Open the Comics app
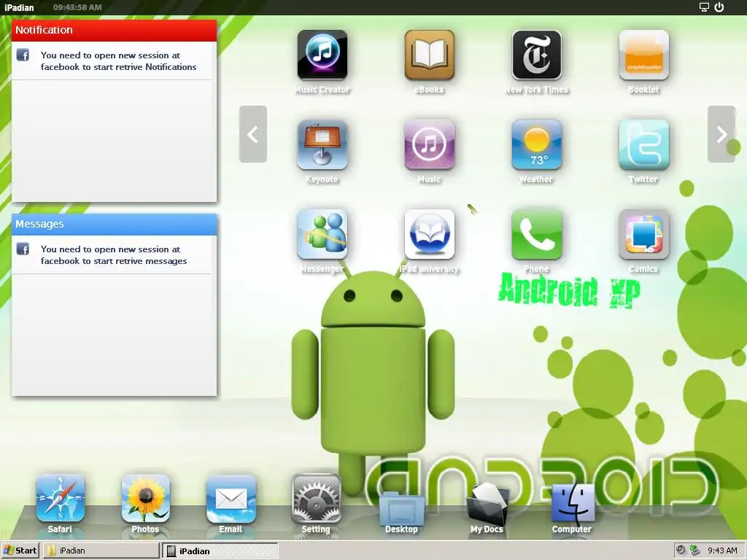 coord(643,234)
